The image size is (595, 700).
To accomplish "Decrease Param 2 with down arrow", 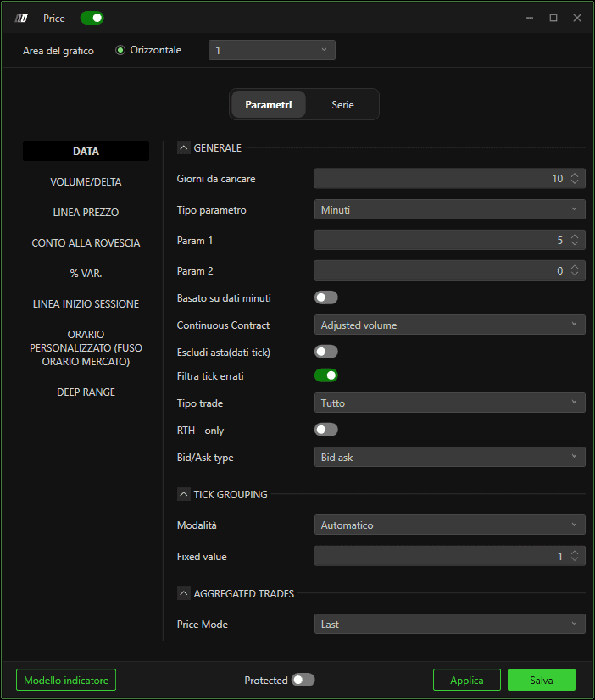I will [x=575, y=274].
